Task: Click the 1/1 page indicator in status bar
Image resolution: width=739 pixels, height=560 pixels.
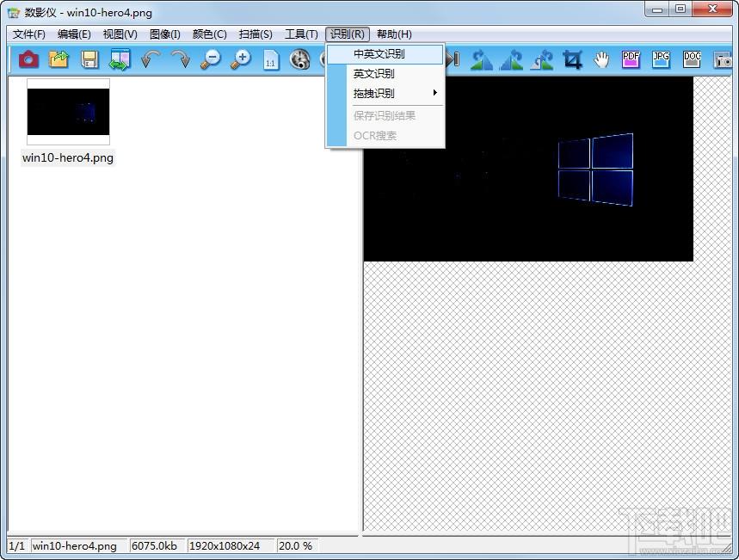Action: coord(17,546)
